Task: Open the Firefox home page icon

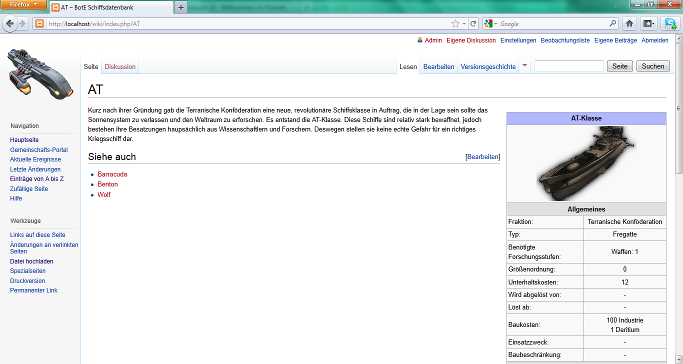Action: [629, 24]
